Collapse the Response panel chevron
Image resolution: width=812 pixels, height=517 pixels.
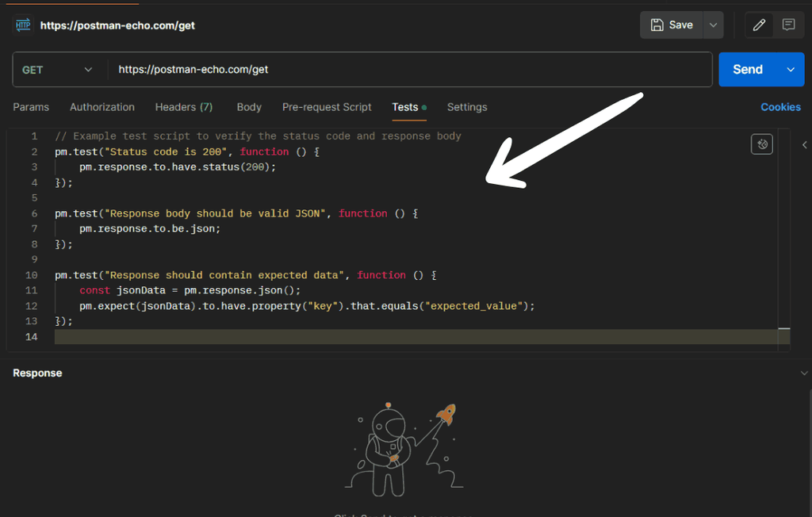coord(805,373)
